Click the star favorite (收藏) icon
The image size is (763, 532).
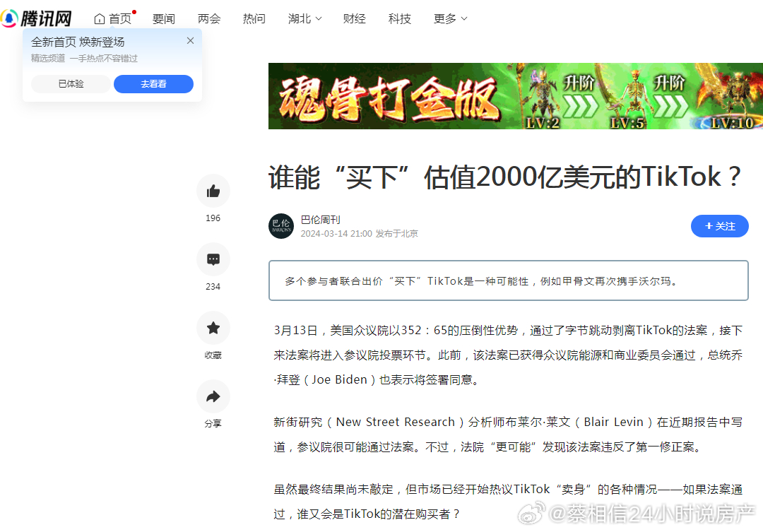click(x=213, y=328)
